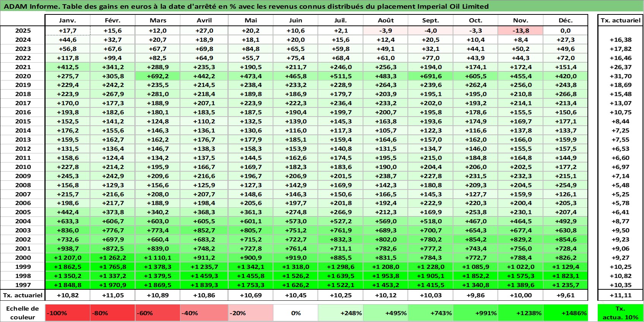Click the Juin column header

[x=295, y=21]
